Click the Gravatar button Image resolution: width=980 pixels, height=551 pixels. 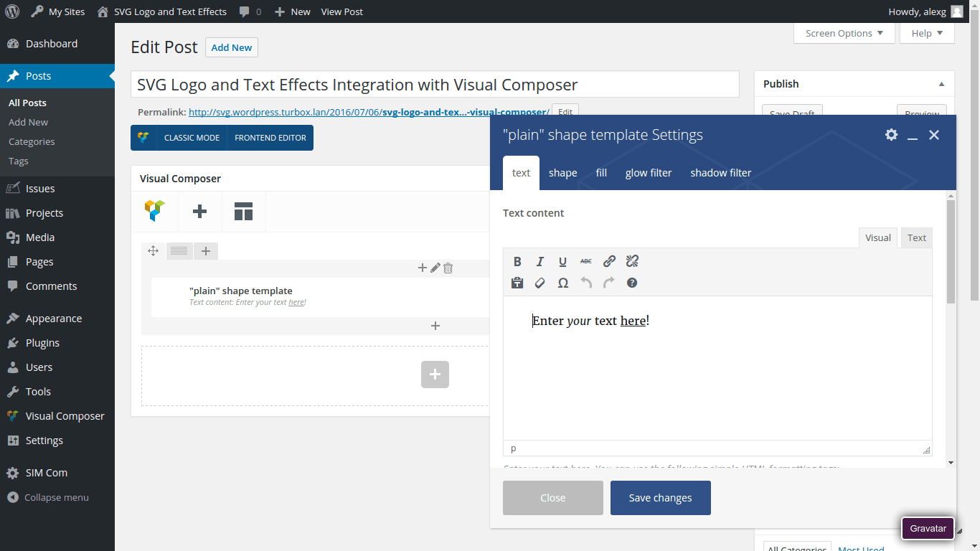(x=928, y=528)
